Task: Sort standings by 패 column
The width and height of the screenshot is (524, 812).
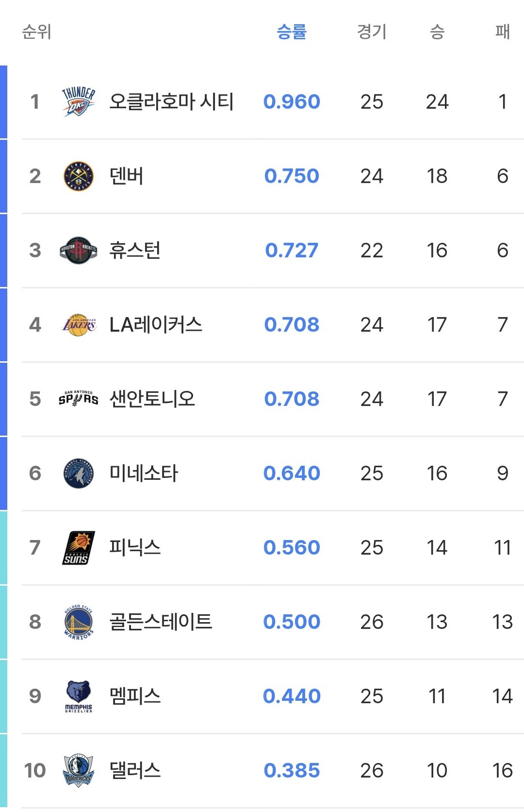Action: click(502, 32)
